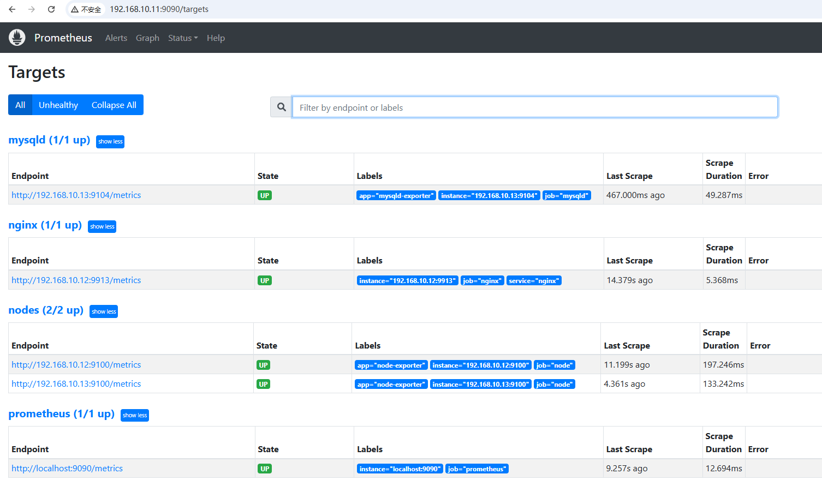
Task: Open the Status dropdown menu
Action: (x=183, y=38)
